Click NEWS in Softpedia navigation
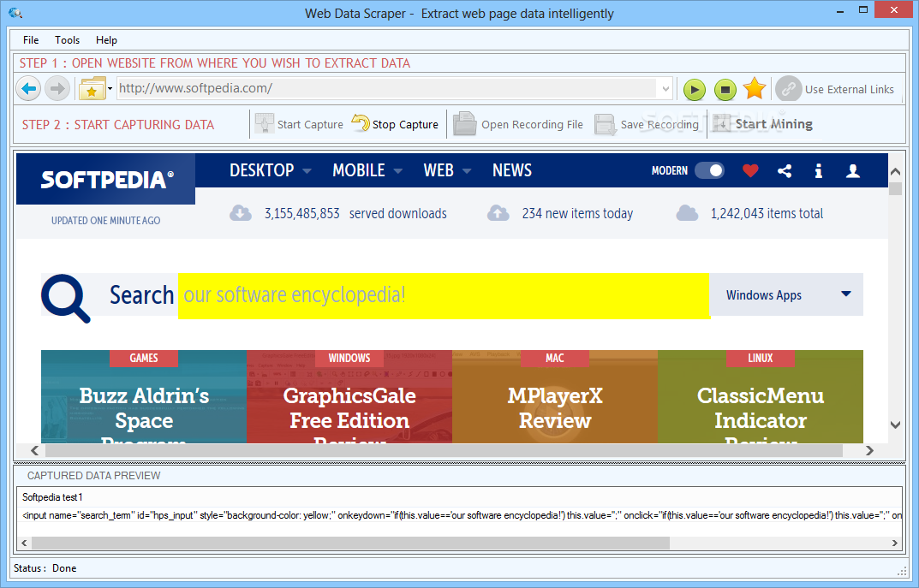 click(x=511, y=170)
